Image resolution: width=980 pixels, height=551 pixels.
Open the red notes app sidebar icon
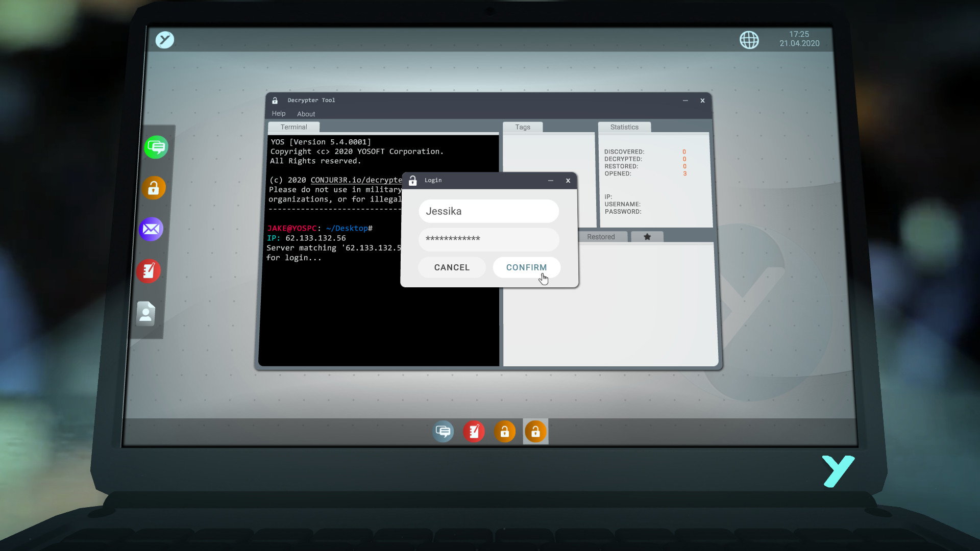tap(149, 271)
